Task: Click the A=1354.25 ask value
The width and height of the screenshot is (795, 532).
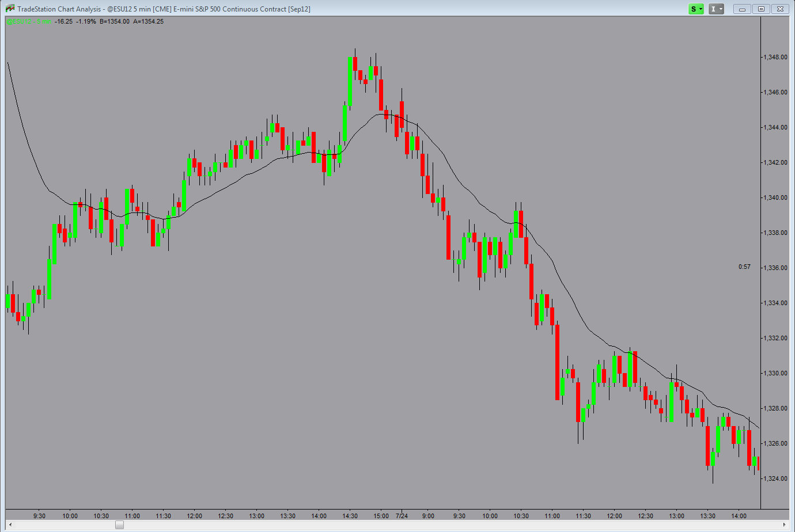Action: [148, 21]
